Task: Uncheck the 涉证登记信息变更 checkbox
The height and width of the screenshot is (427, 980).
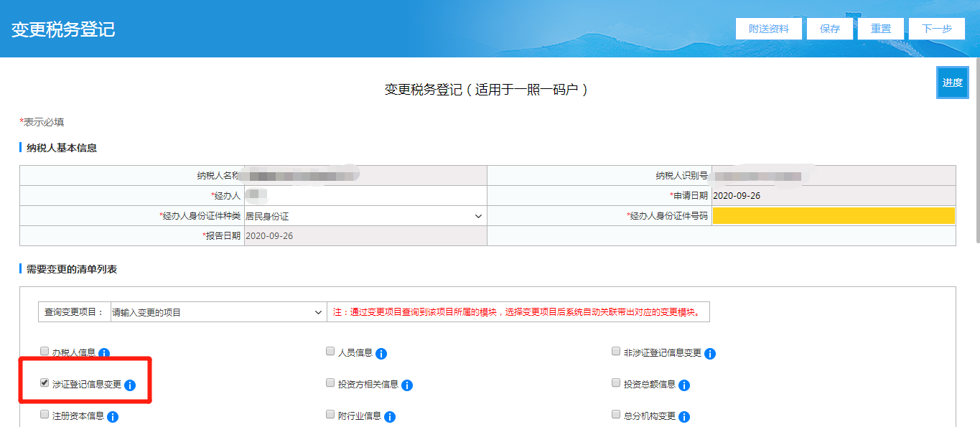Action: pos(45,383)
